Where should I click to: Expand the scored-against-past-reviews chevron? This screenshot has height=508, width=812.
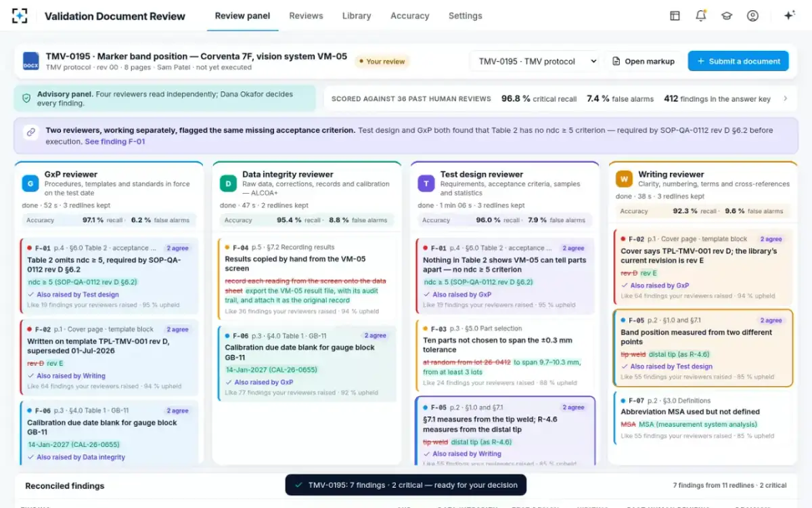tap(786, 99)
